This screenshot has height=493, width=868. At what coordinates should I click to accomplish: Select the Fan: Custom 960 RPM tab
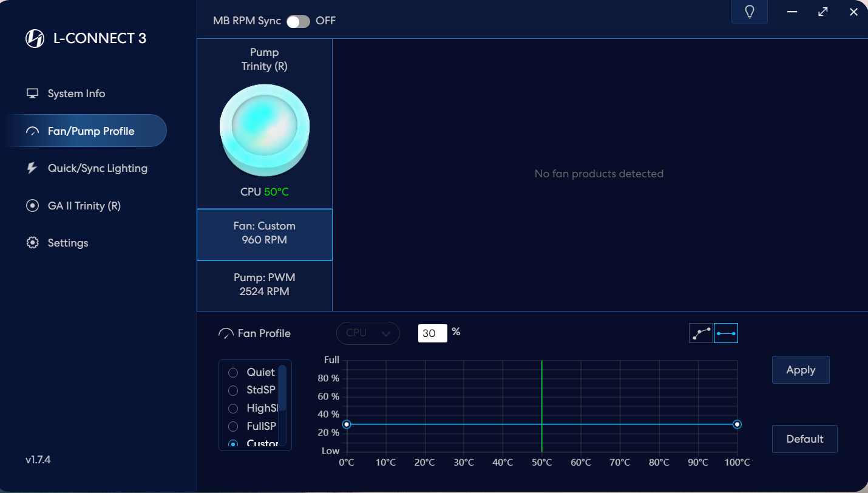[x=265, y=234]
